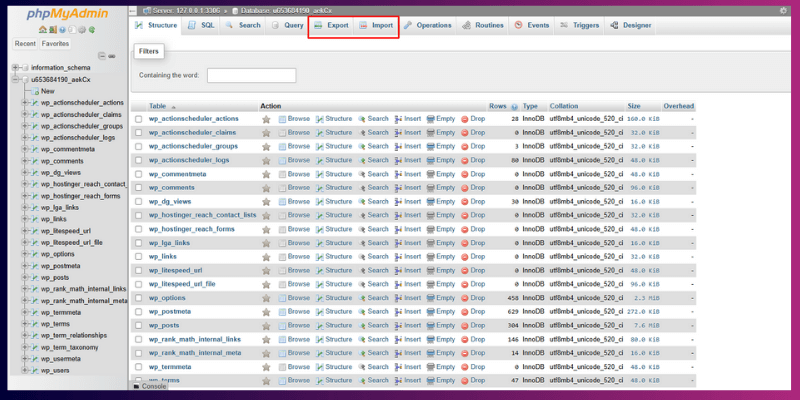Image resolution: width=800 pixels, height=400 pixels.
Task: Open the Favorites tables list
Action: point(55,44)
